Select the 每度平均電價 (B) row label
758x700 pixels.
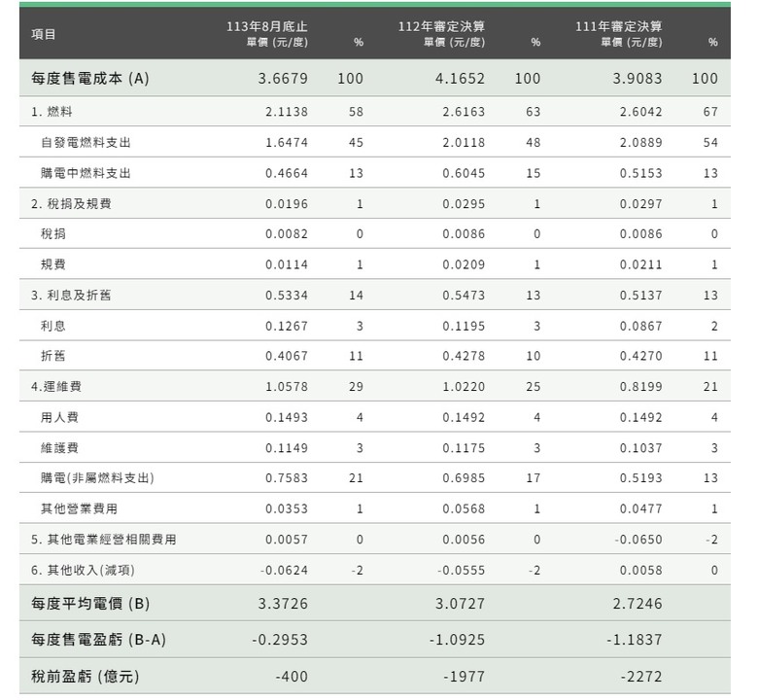tap(90, 604)
